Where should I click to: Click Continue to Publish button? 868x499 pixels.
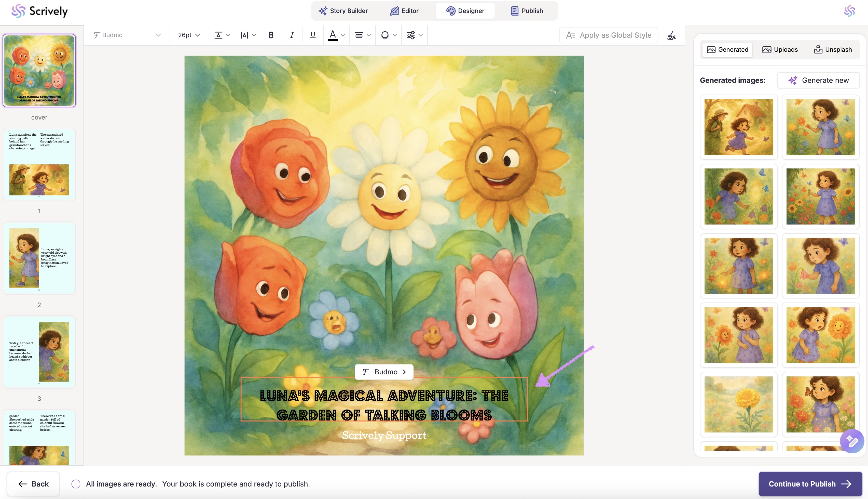click(x=810, y=483)
